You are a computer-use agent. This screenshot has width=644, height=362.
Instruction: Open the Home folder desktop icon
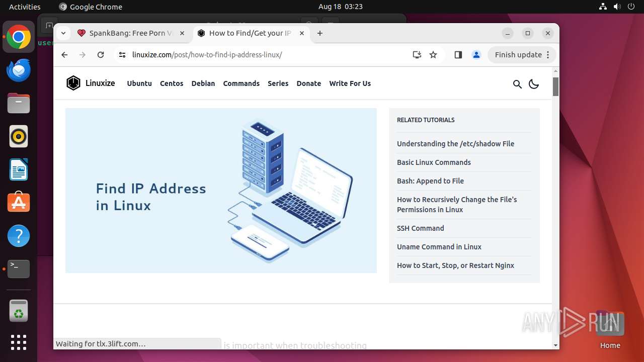pos(610,329)
